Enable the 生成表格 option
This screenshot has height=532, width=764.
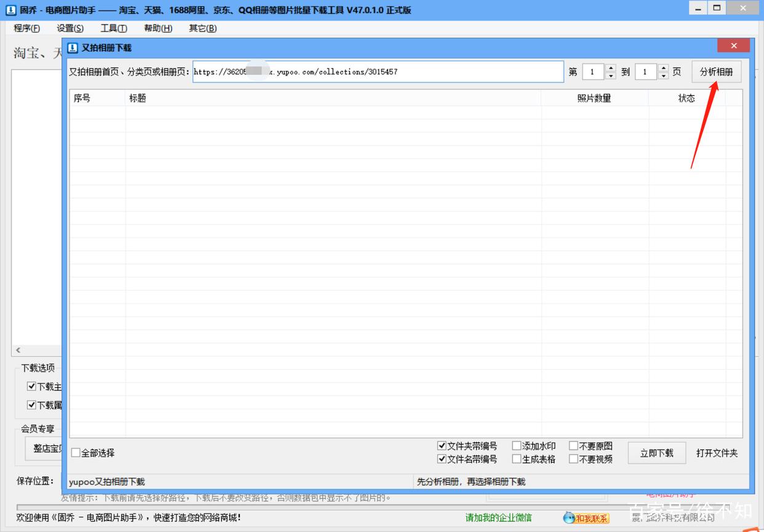pyautogui.click(x=517, y=458)
